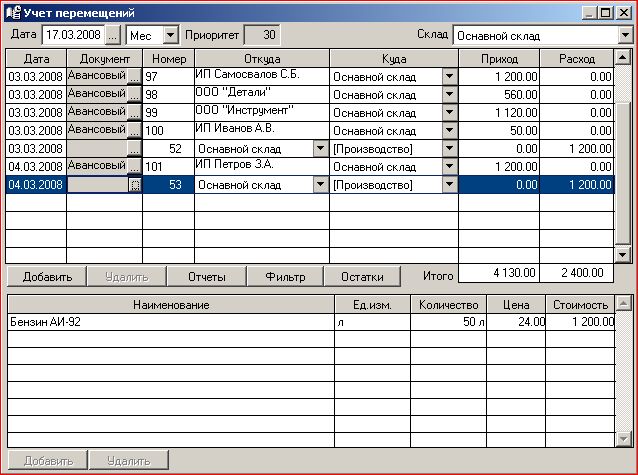The height and width of the screenshot is (475, 638).
Task: Open Откуда dropdown in row number 52
Action: (x=320, y=148)
